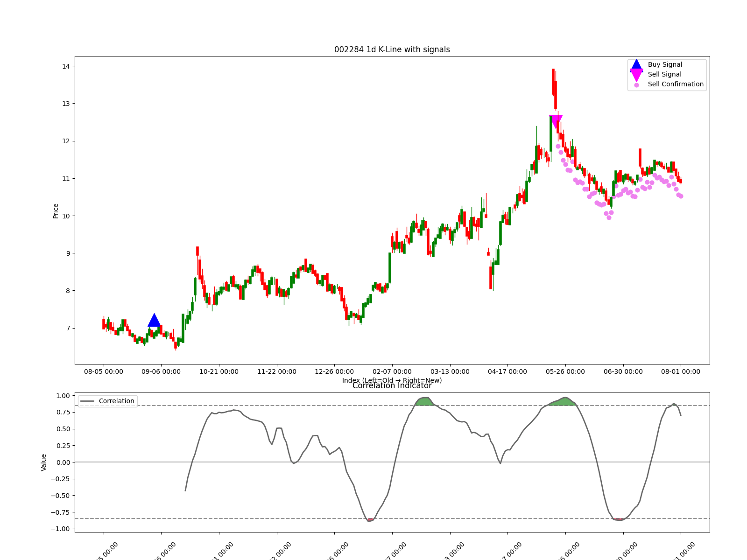The image size is (747, 560).
Task: Click the magenta triangle icon in the legend
Action: pos(636,75)
